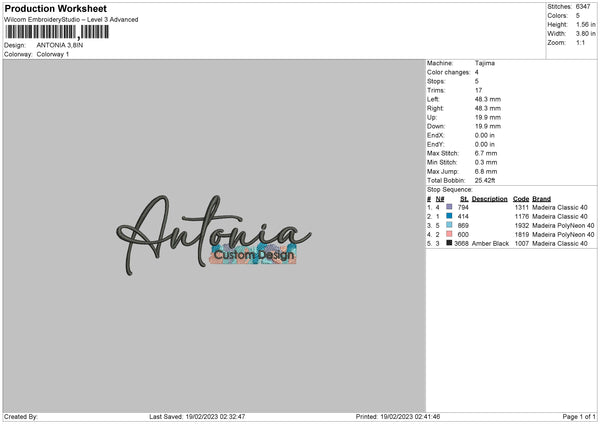Click the black swatch for Amber Black
The height and width of the screenshot is (424, 600).
pos(449,243)
